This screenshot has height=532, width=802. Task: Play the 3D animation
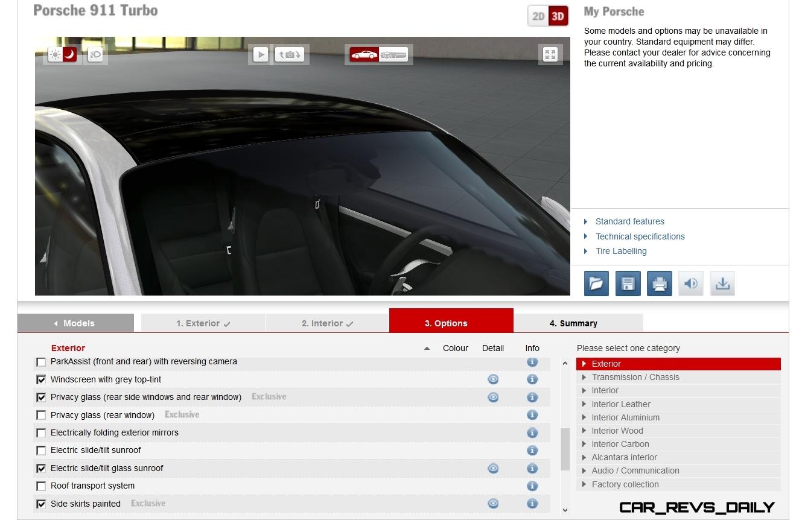(x=261, y=54)
